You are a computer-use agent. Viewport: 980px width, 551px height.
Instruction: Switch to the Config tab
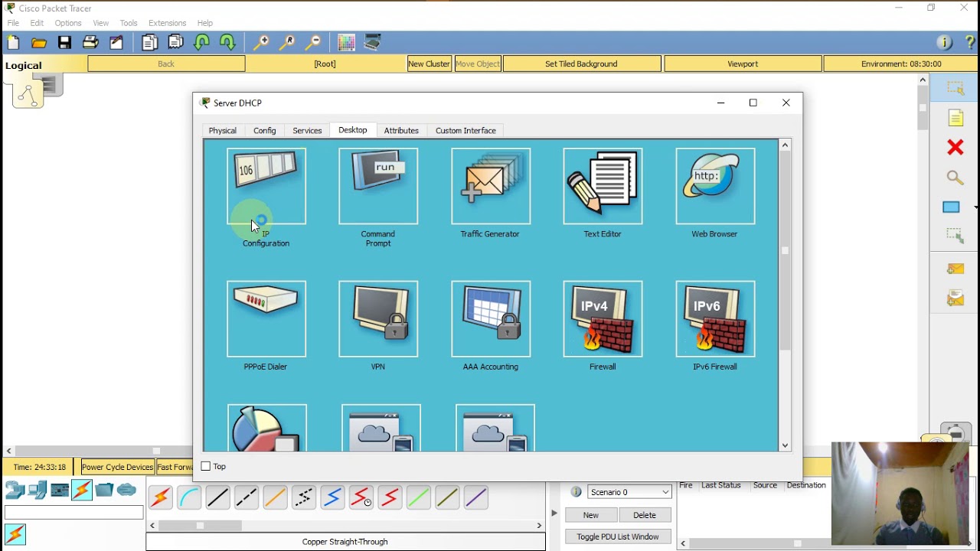(x=265, y=131)
